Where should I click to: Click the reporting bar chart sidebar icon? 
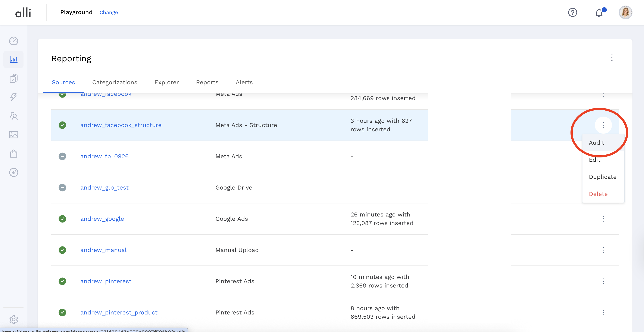(13, 60)
